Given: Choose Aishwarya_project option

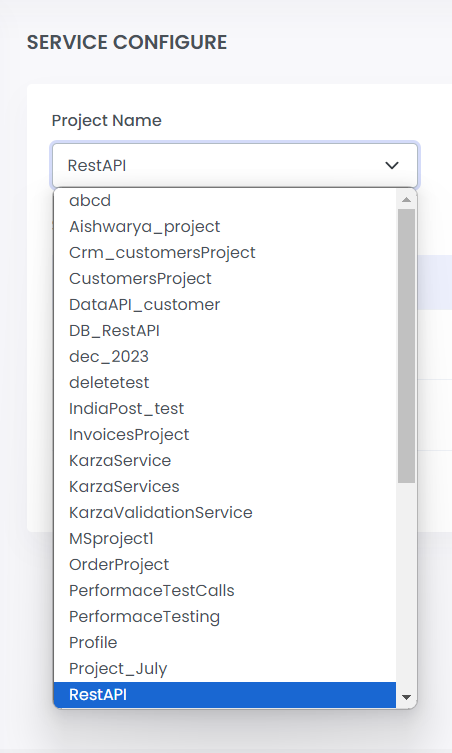Looking at the screenshot, I should click(x=225, y=227).
